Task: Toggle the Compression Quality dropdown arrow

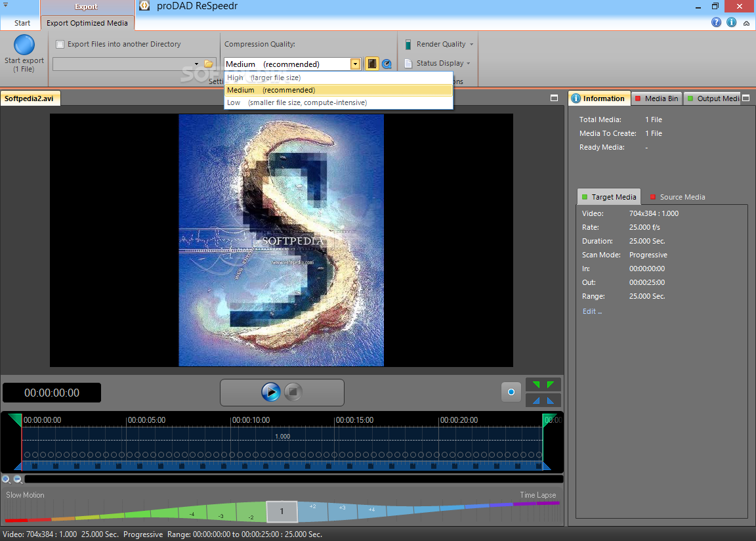Action: [x=355, y=64]
